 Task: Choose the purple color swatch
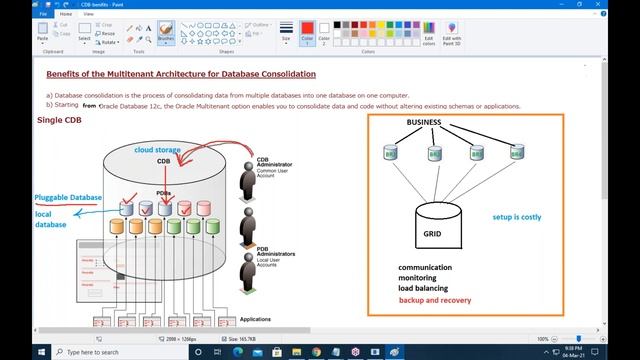coord(416,25)
